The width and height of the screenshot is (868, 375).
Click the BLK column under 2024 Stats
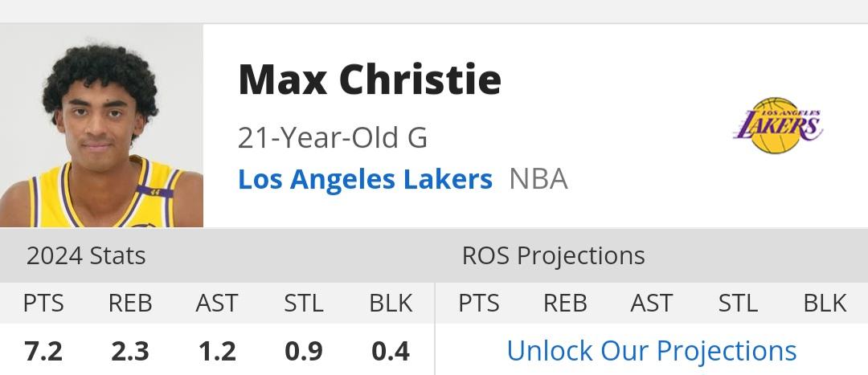tap(391, 303)
